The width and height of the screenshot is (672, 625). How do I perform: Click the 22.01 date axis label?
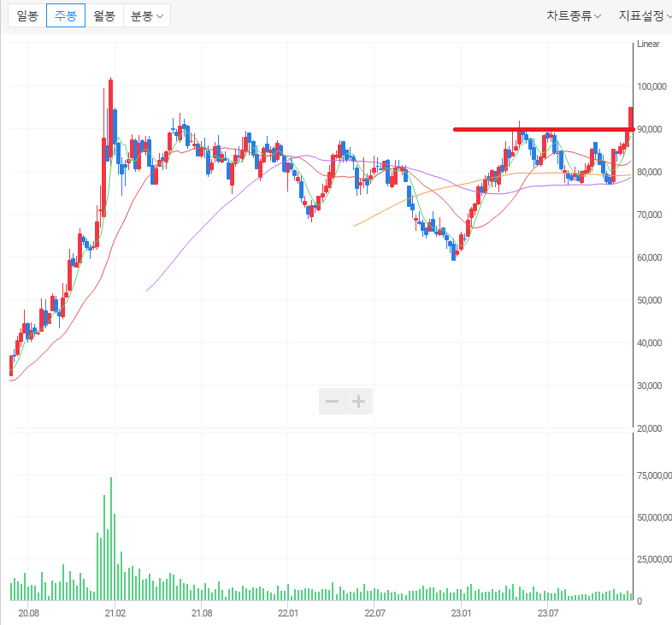click(x=287, y=613)
